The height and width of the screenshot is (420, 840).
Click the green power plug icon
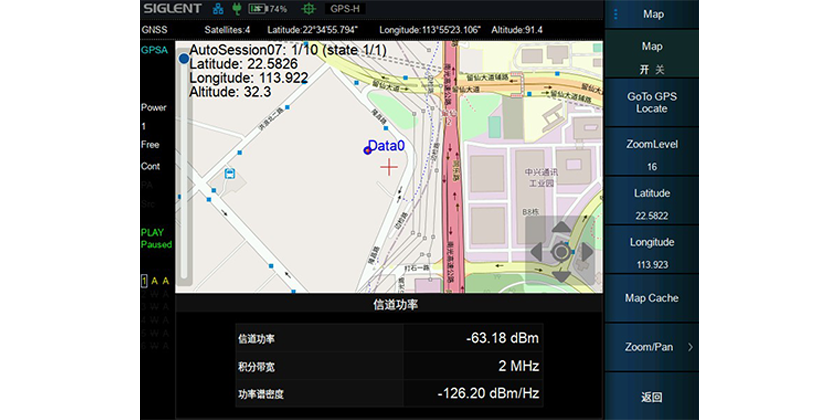[x=236, y=9]
